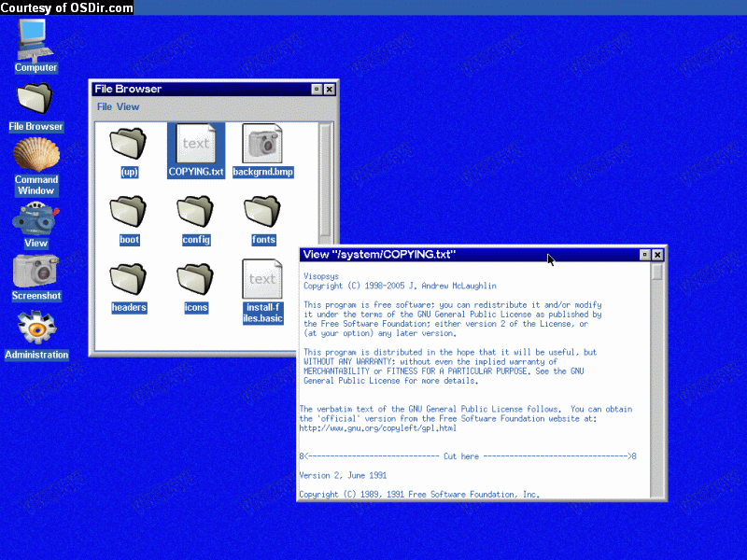
Task: Close the COPYING.txt viewer window
Action: click(x=657, y=255)
